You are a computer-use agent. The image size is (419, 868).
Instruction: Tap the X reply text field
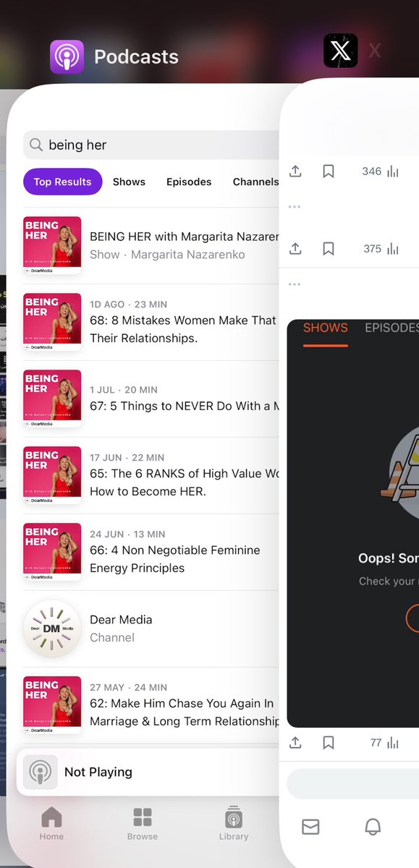coord(353,783)
